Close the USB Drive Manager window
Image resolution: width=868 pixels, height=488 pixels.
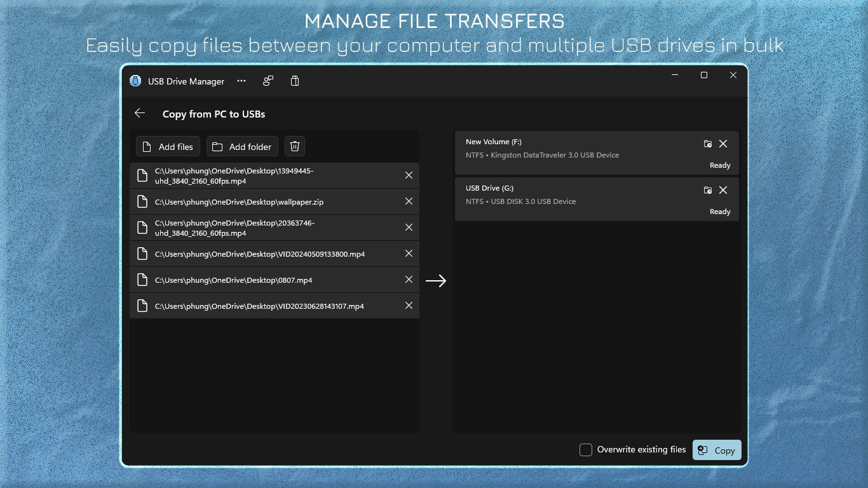point(733,75)
